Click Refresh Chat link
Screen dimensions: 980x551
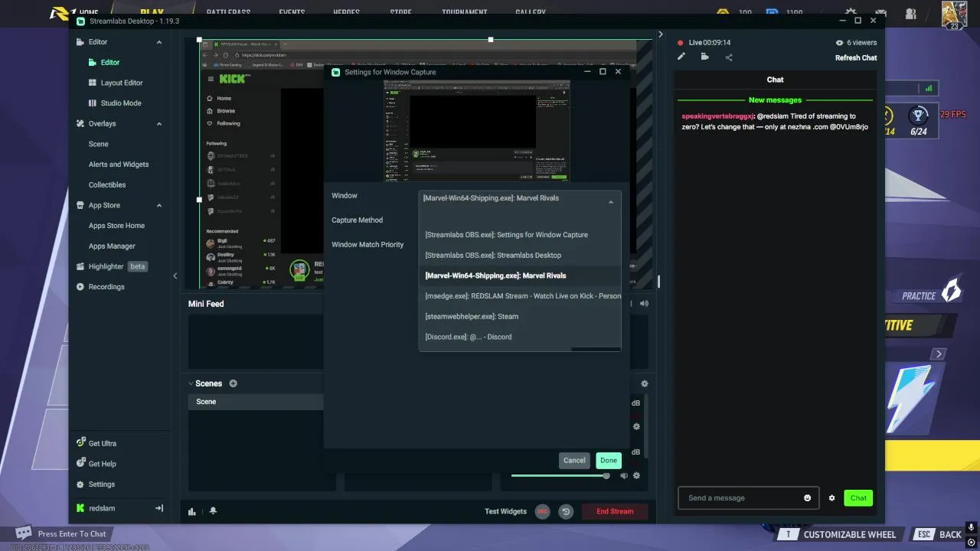coord(856,58)
